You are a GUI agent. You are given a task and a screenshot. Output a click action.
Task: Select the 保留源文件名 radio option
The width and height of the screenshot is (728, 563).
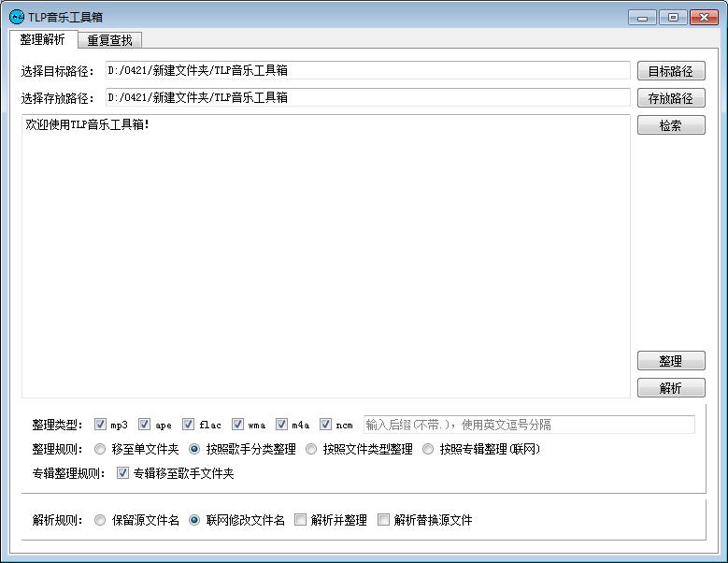[x=100, y=520]
